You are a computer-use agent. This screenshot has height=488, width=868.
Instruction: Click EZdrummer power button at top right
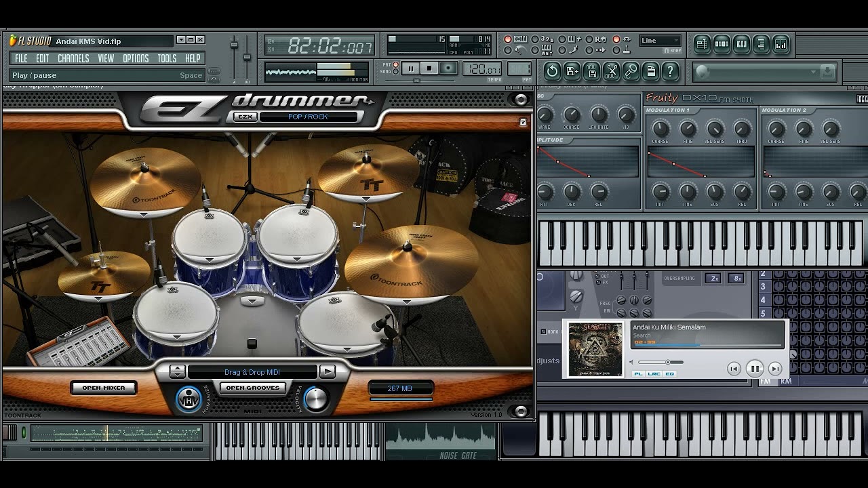[521, 100]
